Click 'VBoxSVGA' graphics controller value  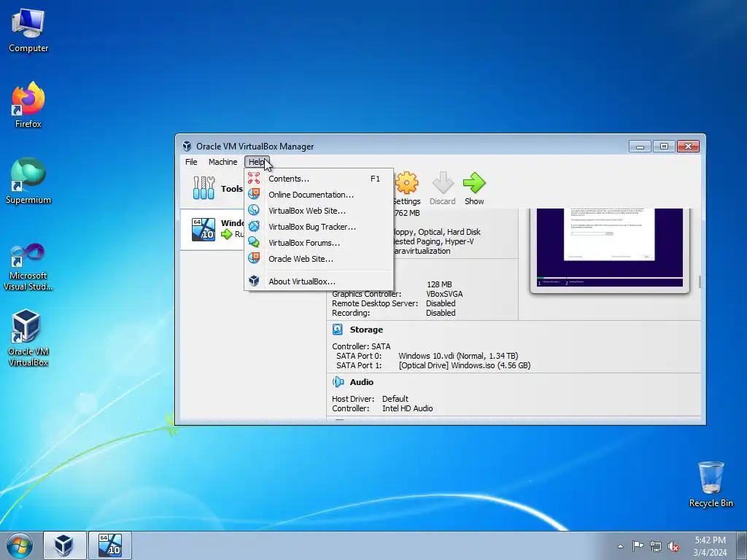point(444,294)
